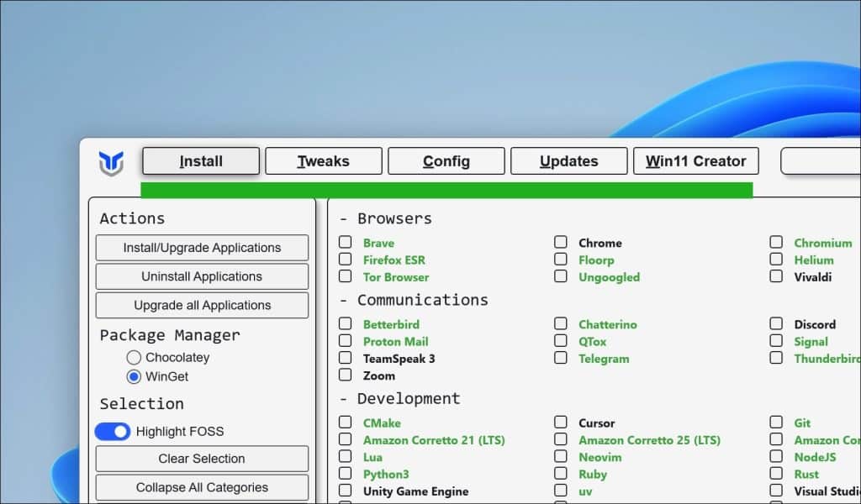Check the Visual Studio checkbox
861x504 pixels.
coord(776,490)
